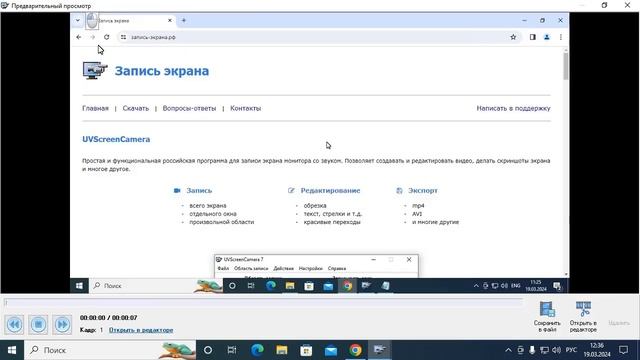The height and width of the screenshot is (360, 640).
Task: Click the small 'Поиск' box in the recorded taskbar
Action: [155, 286]
